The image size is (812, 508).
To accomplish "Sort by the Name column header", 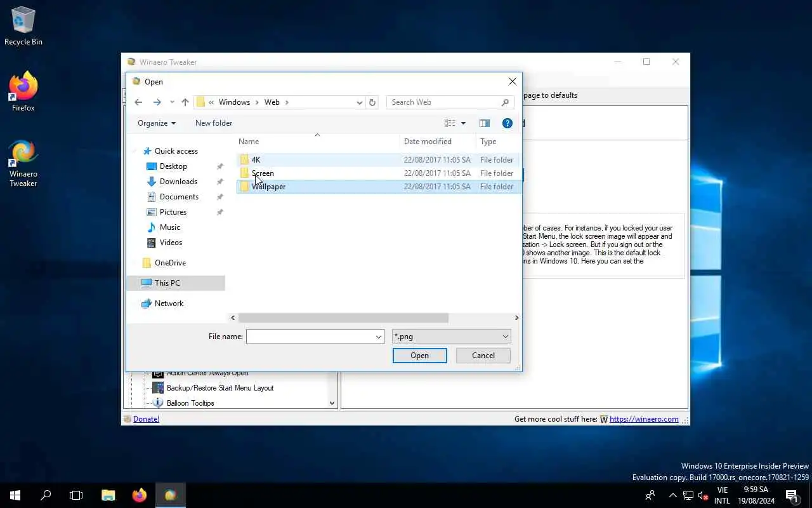I will coord(318,142).
